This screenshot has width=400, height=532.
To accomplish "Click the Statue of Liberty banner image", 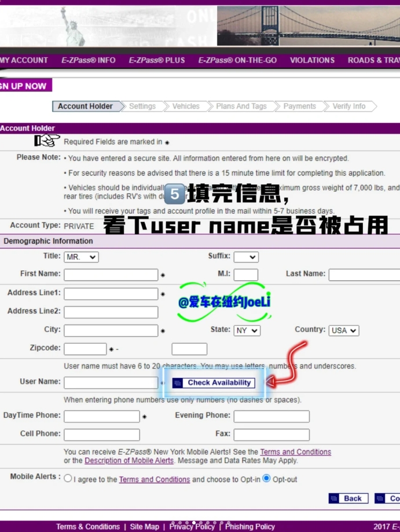I will pyautogui.click(x=108, y=26).
